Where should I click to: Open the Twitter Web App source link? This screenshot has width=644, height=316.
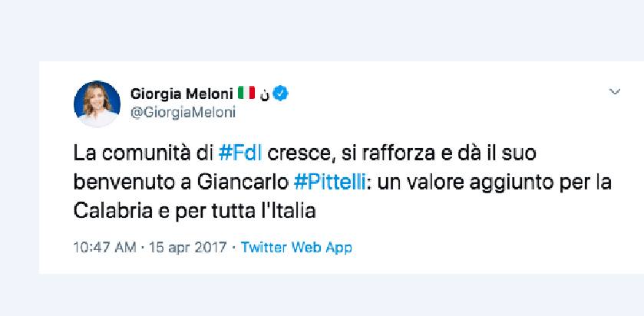point(296,248)
